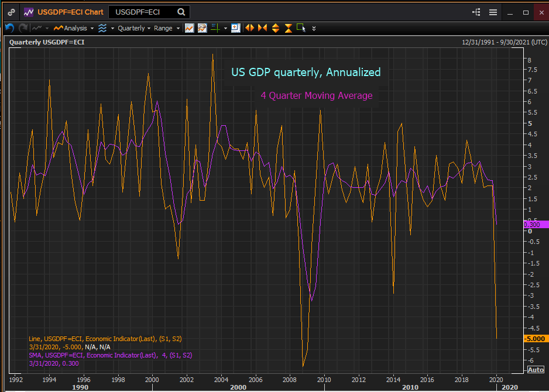Click the blue plus zoom box icon

236,28
